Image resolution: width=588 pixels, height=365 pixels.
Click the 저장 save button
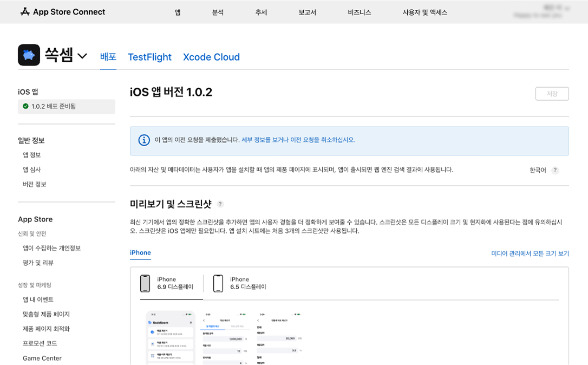click(x=552, y=94)
